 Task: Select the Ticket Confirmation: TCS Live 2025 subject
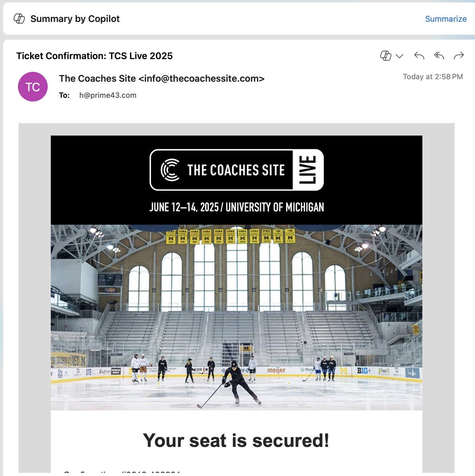pyautogui.click(x=94, y=56)
